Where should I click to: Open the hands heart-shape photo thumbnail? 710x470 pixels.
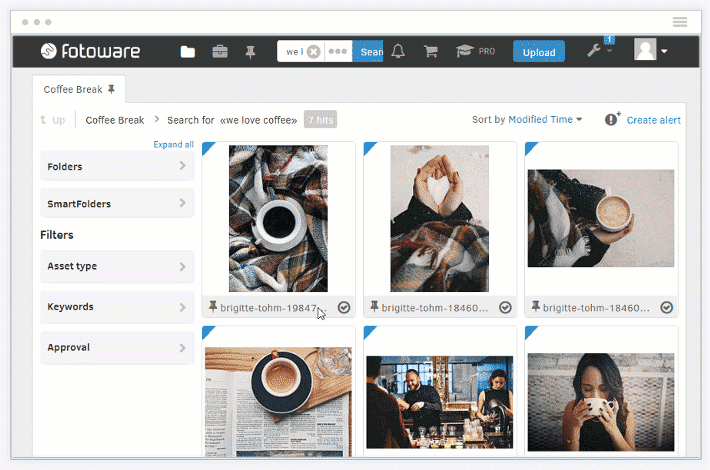pos(440,218)
